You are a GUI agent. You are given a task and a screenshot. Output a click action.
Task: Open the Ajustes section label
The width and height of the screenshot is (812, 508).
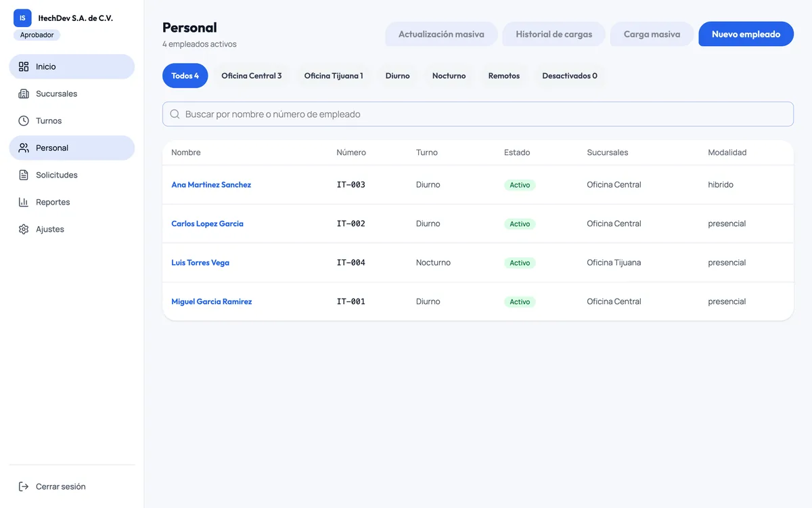tap(50, 229)
